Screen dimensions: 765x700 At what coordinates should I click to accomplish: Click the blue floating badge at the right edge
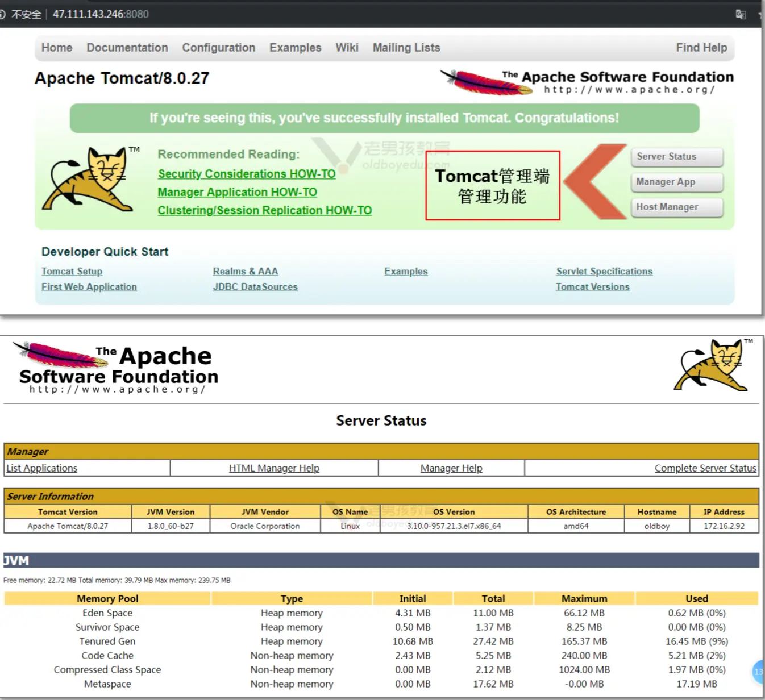point(759,672)
